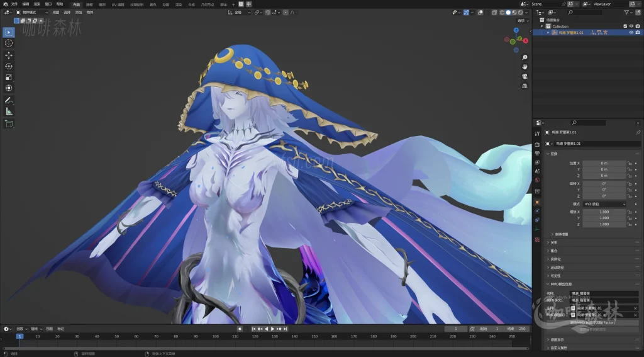Toggle the viewport overlays button
Viewport: 644px width, 357px height.
[480, 13]
